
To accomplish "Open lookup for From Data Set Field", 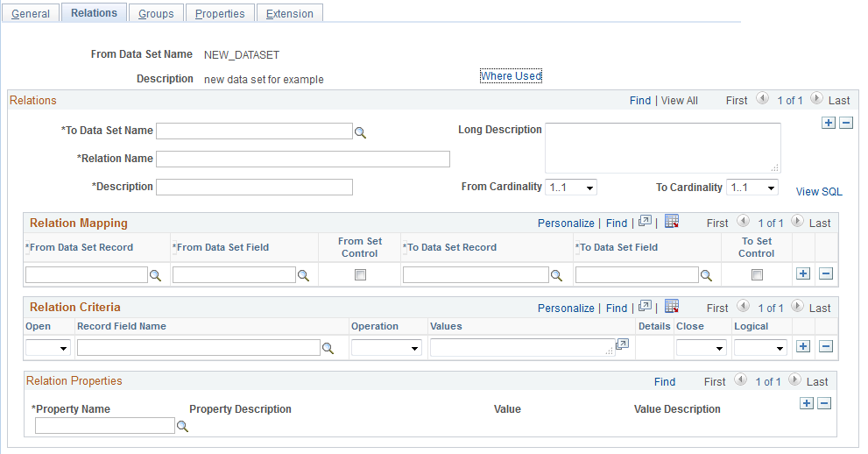I will click(x=303, y=276).
